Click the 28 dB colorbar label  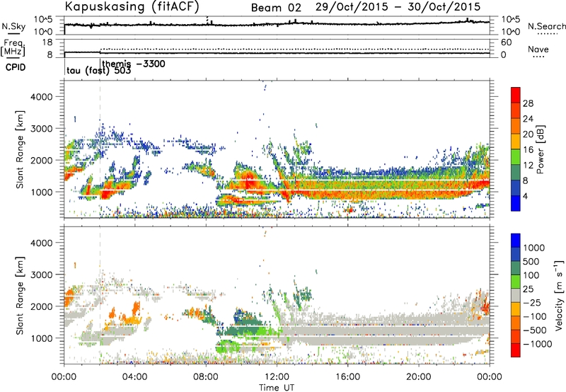pyautogui.click(x=528, y=103)
